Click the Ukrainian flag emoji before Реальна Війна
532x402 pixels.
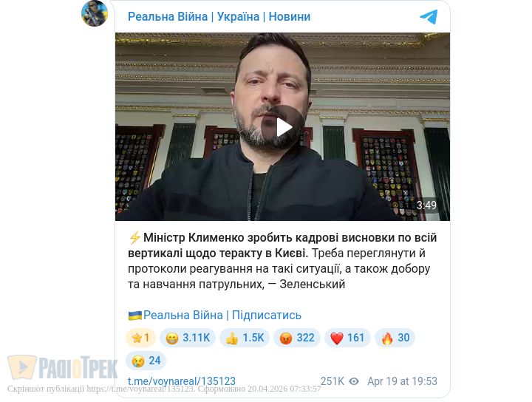click(x=135, y=315)
